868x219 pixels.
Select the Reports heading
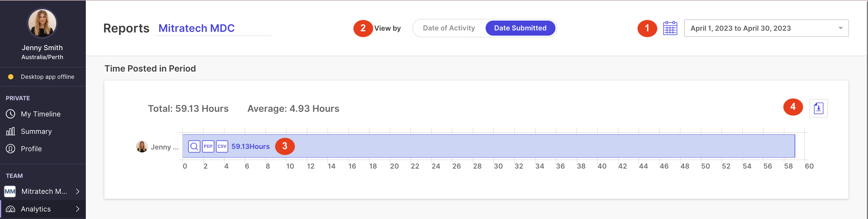pyautogui.click(x=126, y=28)
